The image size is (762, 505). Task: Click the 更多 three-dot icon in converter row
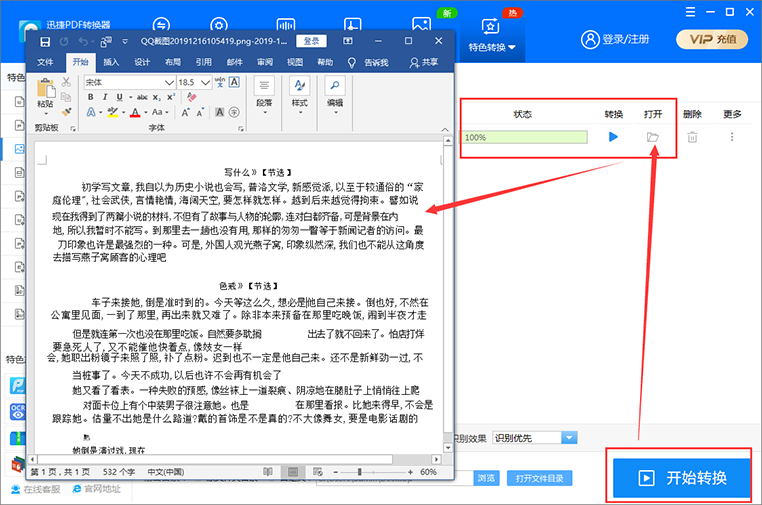point(732,137)
